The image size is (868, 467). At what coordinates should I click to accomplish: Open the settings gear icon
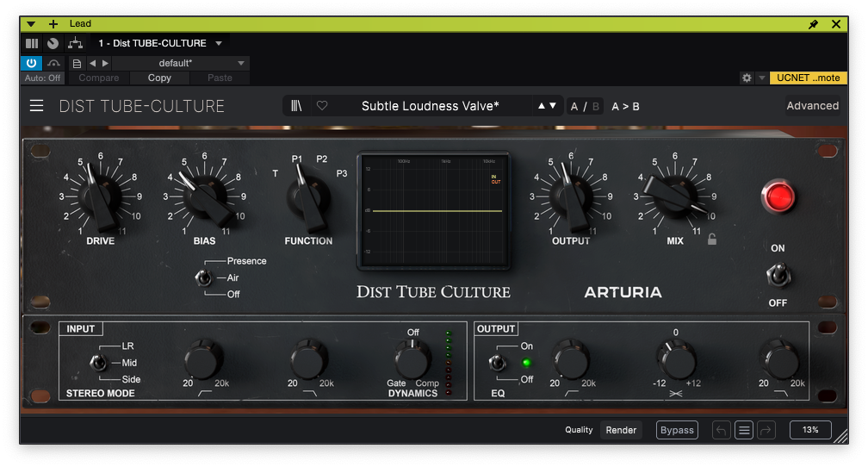[747, 78]
